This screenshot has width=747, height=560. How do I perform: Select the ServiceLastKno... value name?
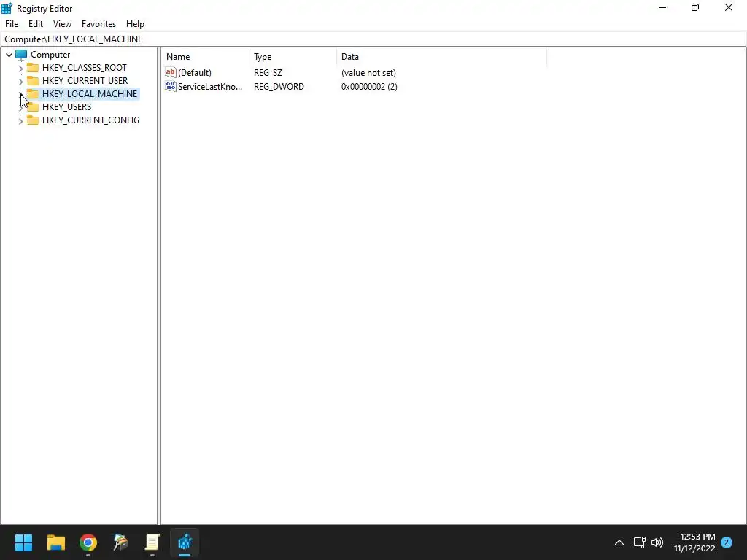210,87
